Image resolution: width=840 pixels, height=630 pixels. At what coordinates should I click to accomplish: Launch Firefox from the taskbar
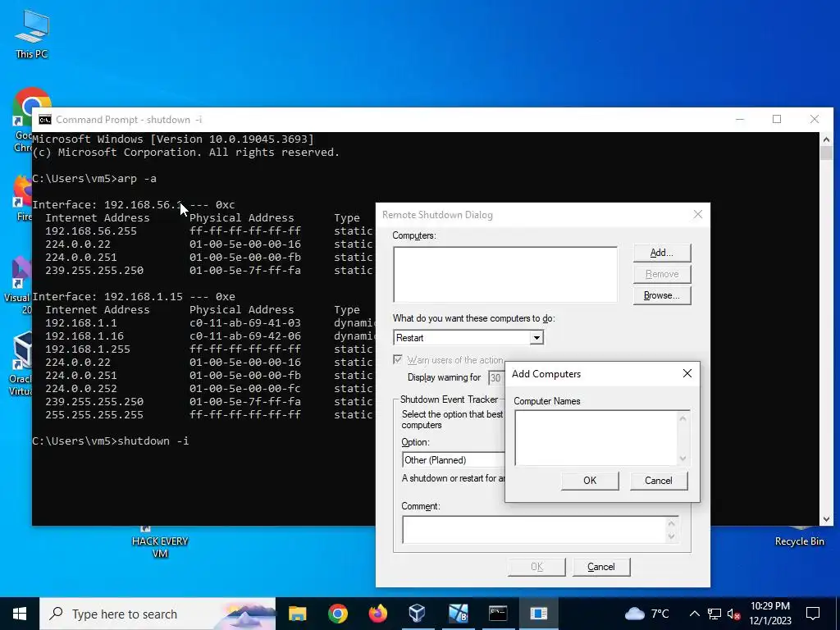pos(377,614)
